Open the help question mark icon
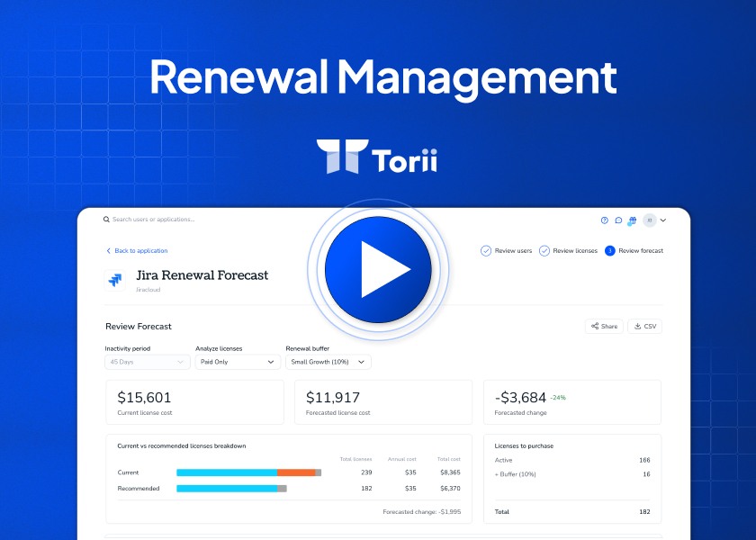This screenshot has height=540, width=756. [x=604, y=220]
